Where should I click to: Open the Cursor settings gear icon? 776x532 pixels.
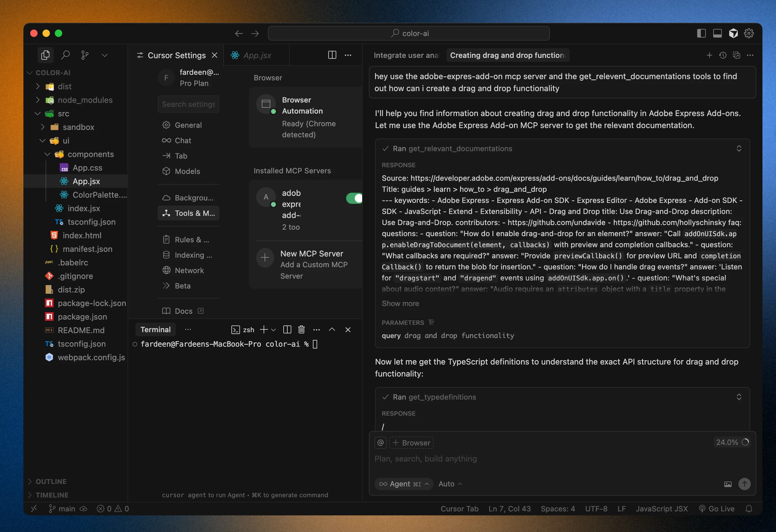(x=749, y=33)
